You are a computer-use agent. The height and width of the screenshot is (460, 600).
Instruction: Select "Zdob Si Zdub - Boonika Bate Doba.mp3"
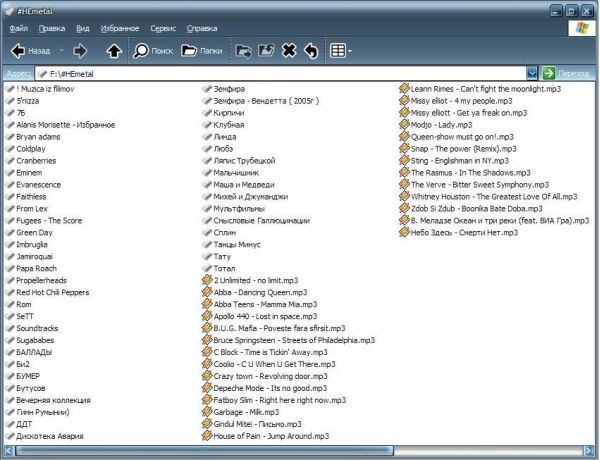tap(477, 209)
